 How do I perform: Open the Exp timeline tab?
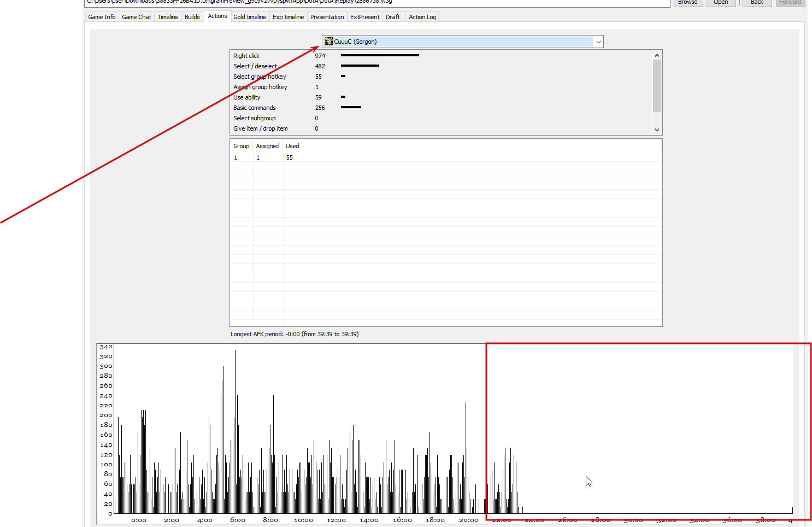pos(288,17)
